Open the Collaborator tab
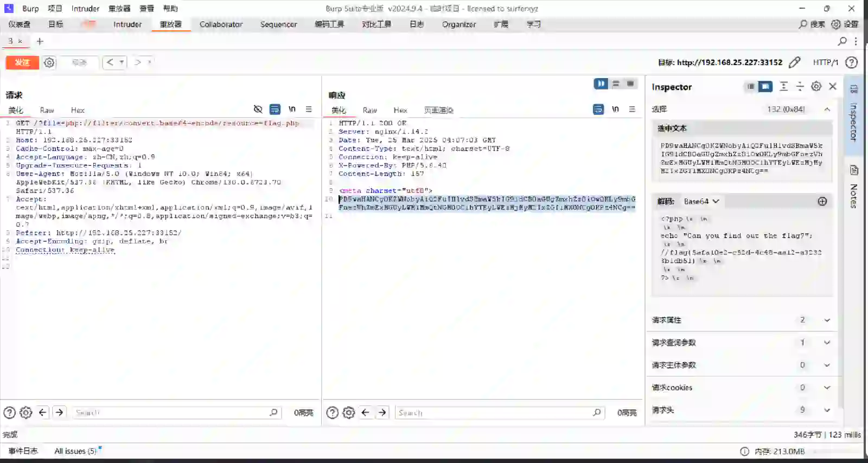 click(x=221, y=24)
